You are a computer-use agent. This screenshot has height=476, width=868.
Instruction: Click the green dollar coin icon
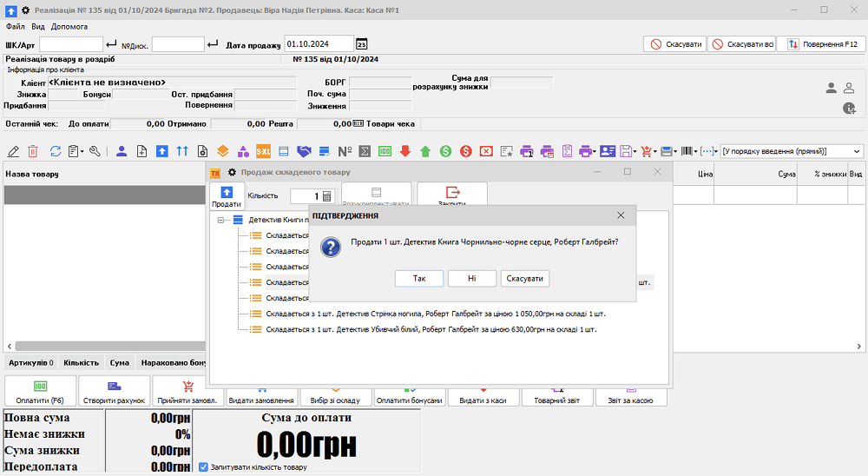(x=445, y=151)
